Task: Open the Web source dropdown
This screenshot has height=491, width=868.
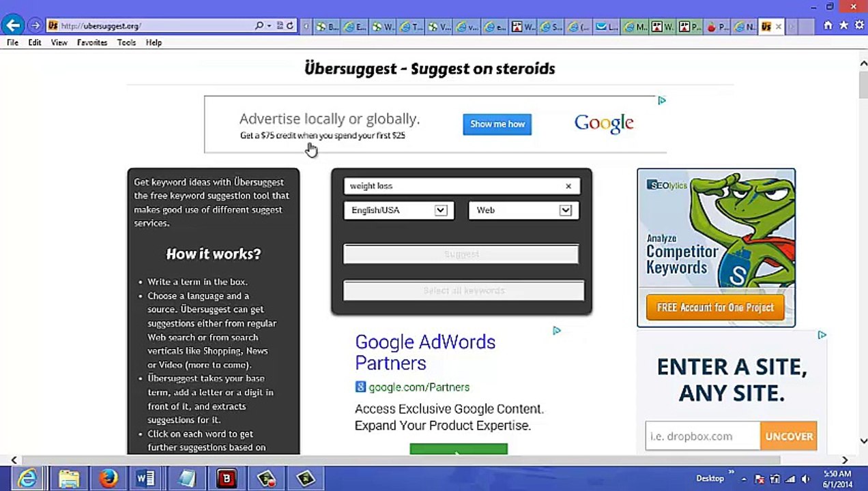Action: click(x=523, y=211)
